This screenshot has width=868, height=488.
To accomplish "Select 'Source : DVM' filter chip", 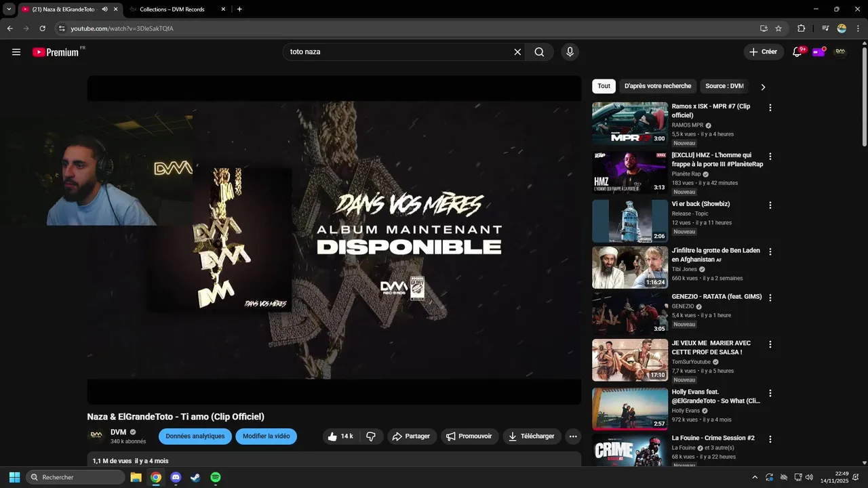I will (724, 86).
